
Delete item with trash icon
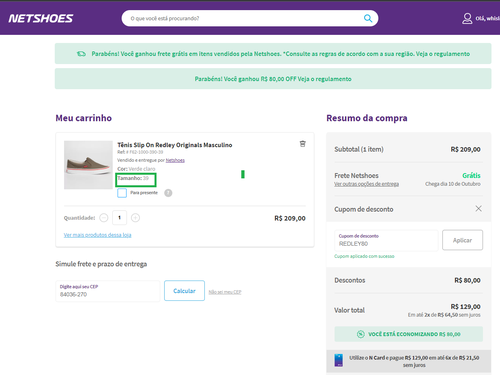point(302,144)
